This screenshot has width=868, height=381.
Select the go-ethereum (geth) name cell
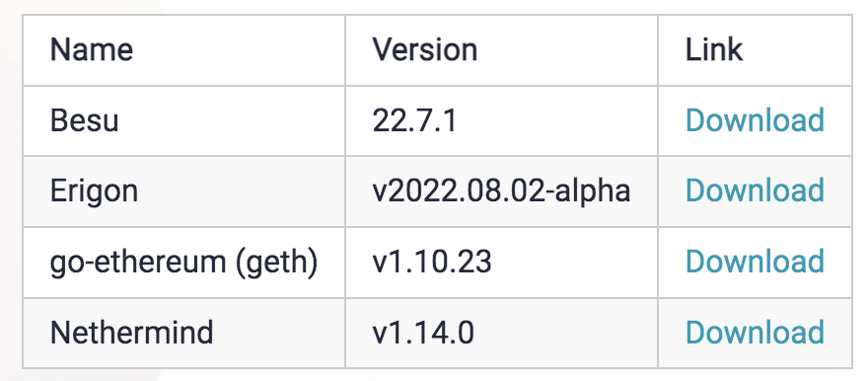pos(183,262)
